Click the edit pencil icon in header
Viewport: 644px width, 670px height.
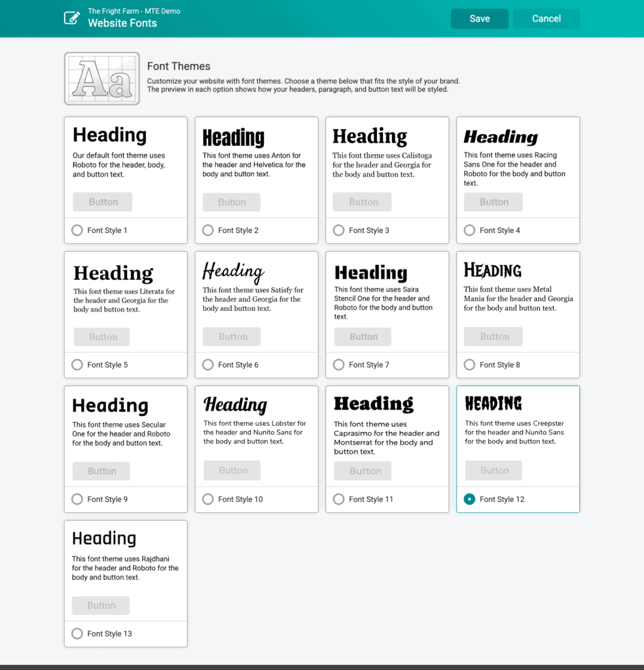pos(72,18)
